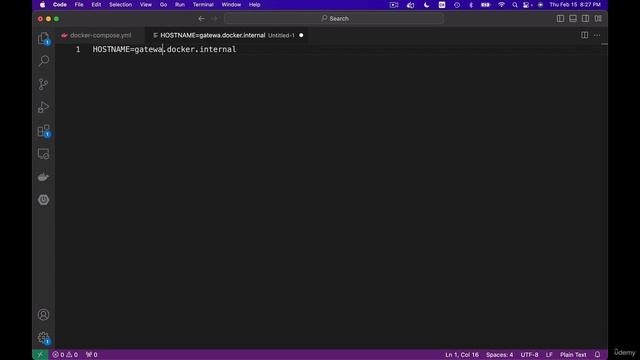640x360 pixels.
Task: Toggle bottom panel layout button
Action: [x=573, y=18]
